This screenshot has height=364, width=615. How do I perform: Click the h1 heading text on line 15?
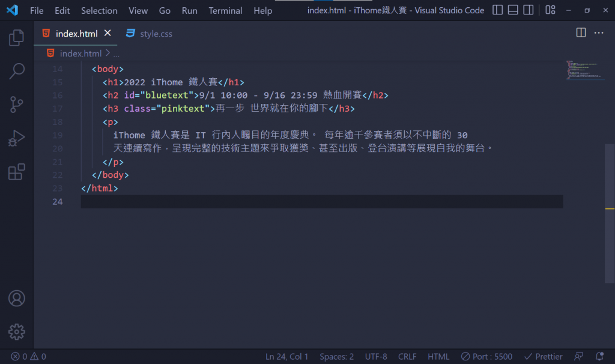[171, 82]
